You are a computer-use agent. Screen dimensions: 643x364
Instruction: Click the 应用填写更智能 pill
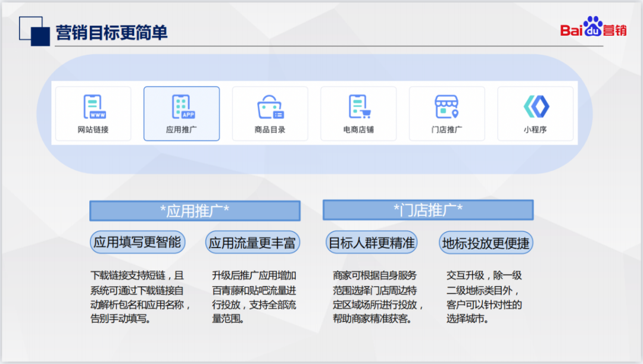click(x=138, y=243)
